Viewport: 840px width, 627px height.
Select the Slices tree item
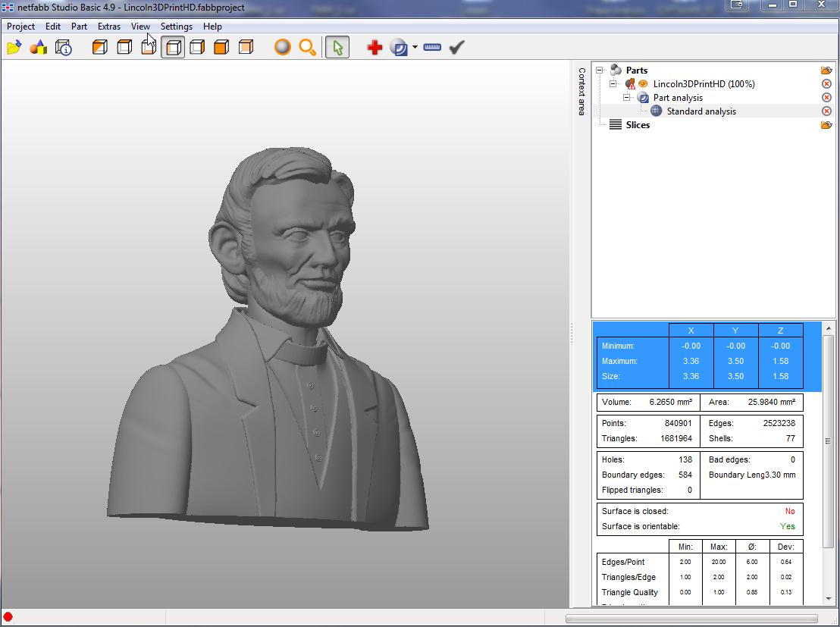[637, 125]
